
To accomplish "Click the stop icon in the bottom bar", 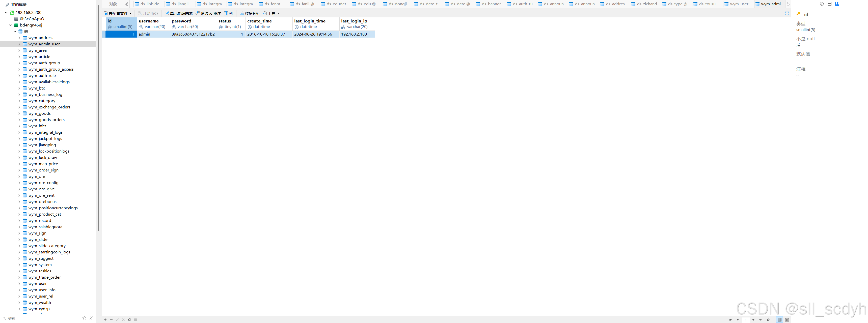I will (x=135, y=320).
